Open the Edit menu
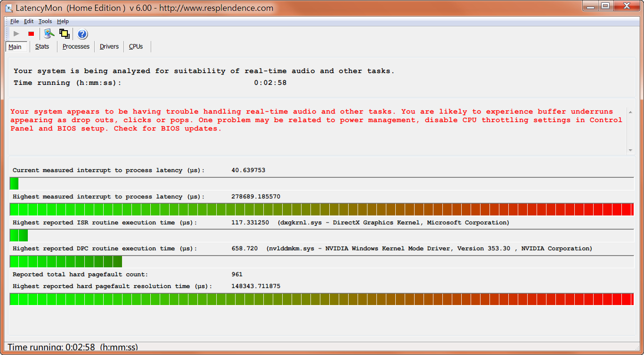Viewport: 644px width, 355px height. (x=29, y=21)
